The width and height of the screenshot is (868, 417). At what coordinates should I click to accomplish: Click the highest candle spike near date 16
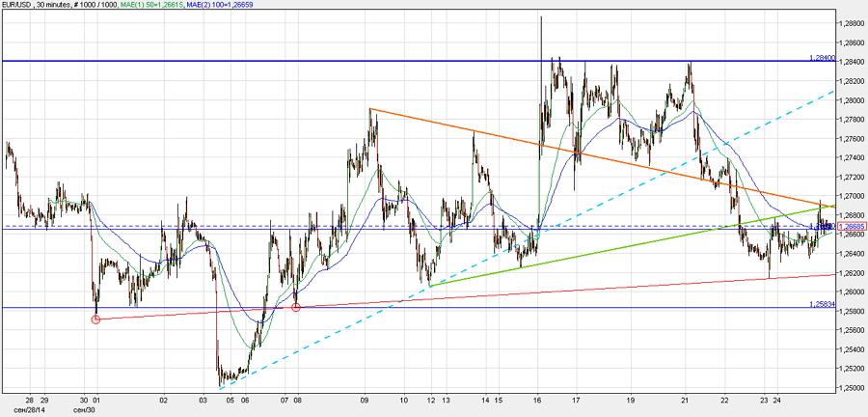pos(541,19)
